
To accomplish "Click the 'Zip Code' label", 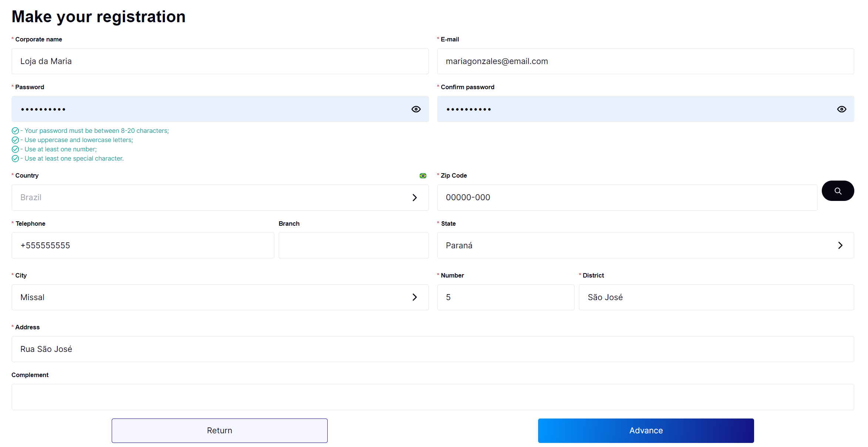I will (454, 175).
